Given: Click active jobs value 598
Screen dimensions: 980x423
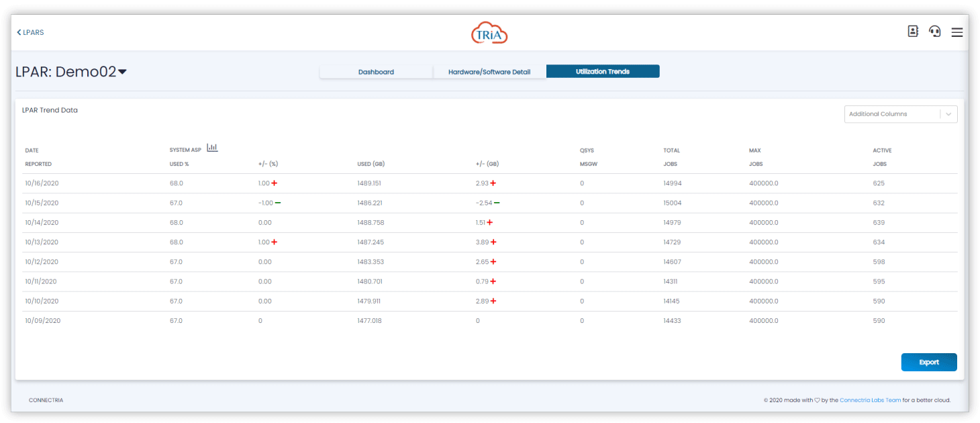Looking at the screenshot, I should tap(879, 262).
